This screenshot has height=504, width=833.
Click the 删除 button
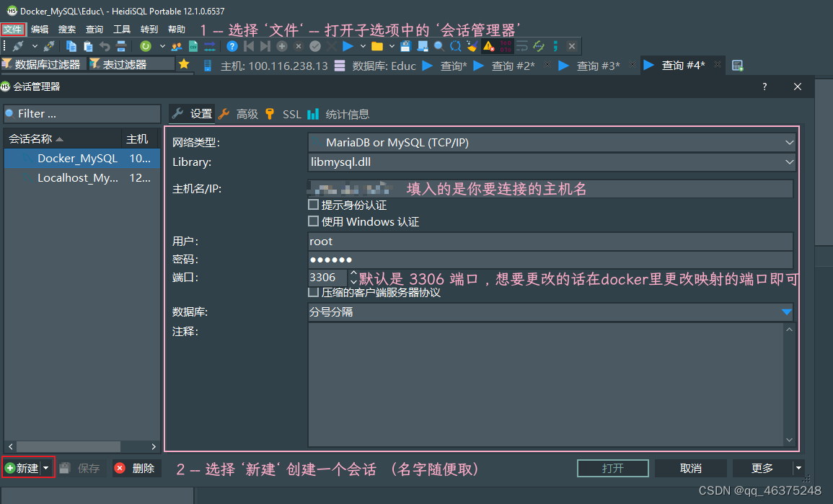136,468
